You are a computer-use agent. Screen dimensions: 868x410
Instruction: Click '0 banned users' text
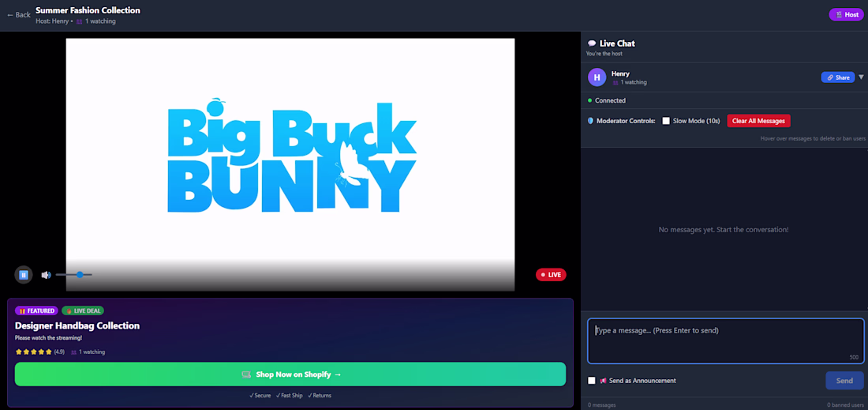pos(846,405)
